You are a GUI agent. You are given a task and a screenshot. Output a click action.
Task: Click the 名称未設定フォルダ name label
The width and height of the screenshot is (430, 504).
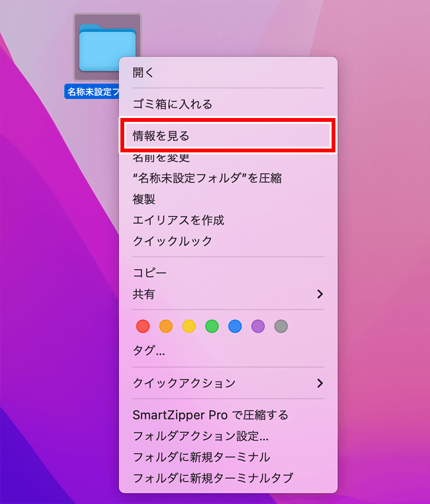click(92, 92)
